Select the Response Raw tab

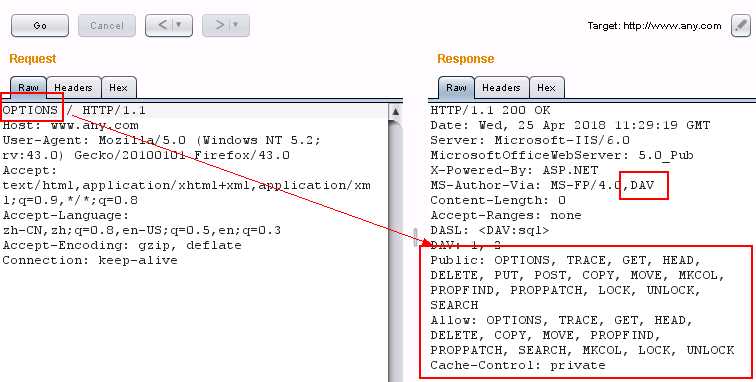456,88
